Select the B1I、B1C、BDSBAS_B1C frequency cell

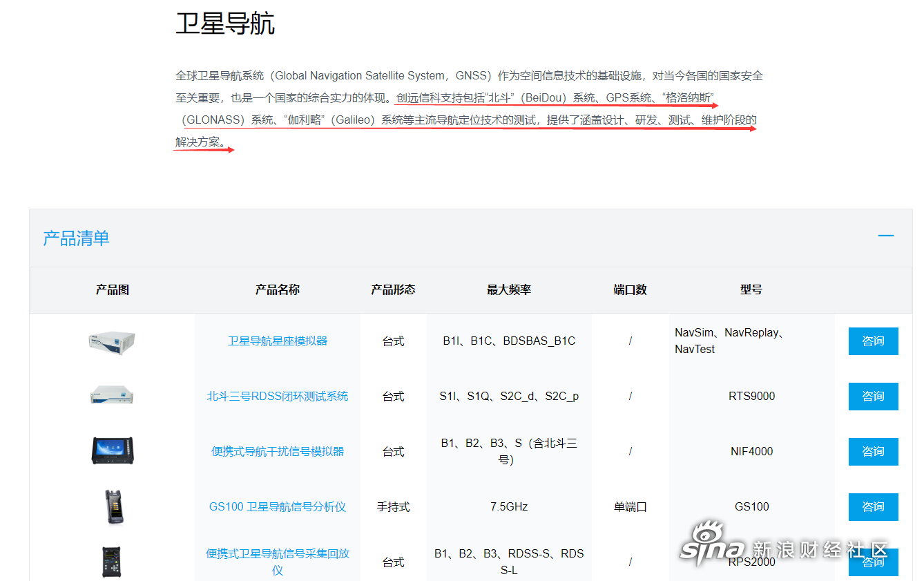coord(509,341)
